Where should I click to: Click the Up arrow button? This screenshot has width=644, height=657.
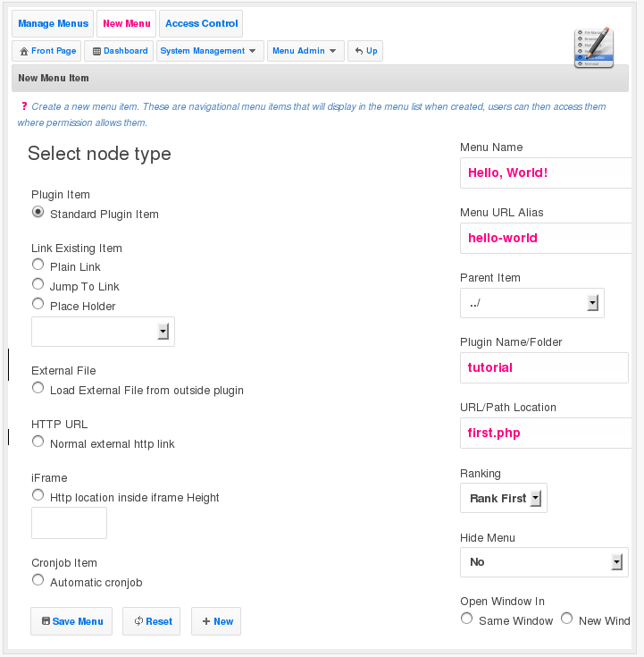(x=366, y=51)
